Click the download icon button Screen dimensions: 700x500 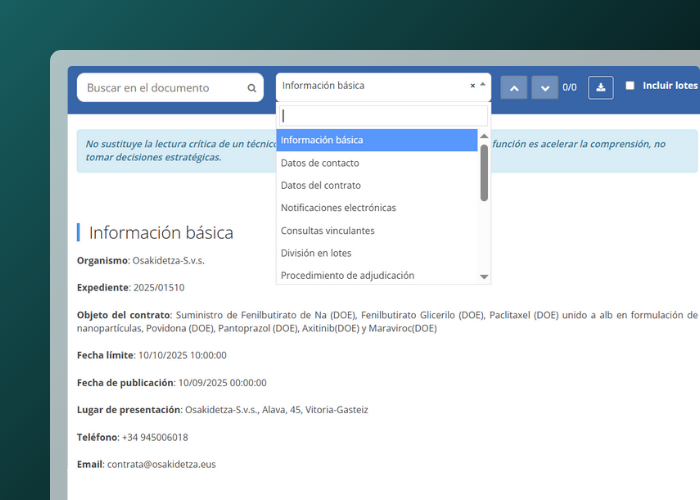coord(600,88)
